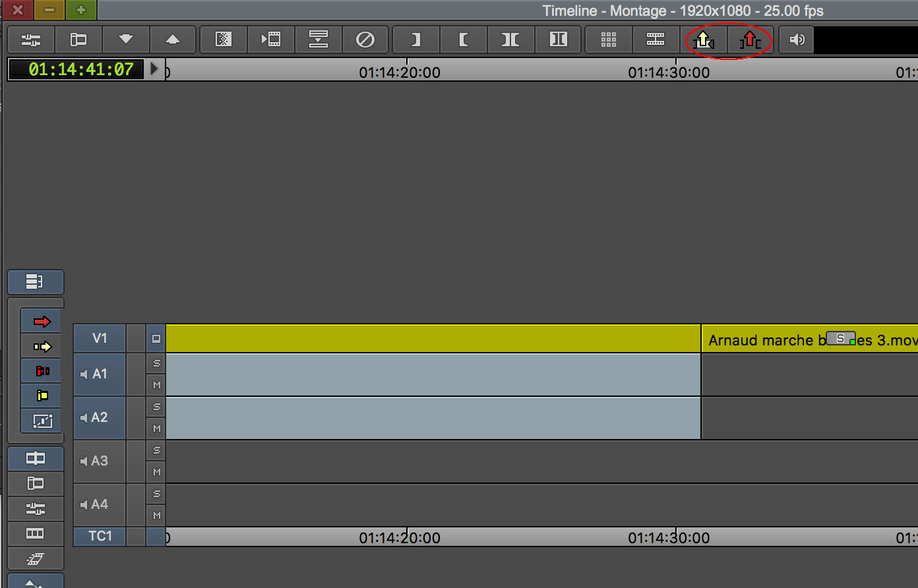Solo the A1 audio track
Screen dimensions: 918x588
coord(156,363)
